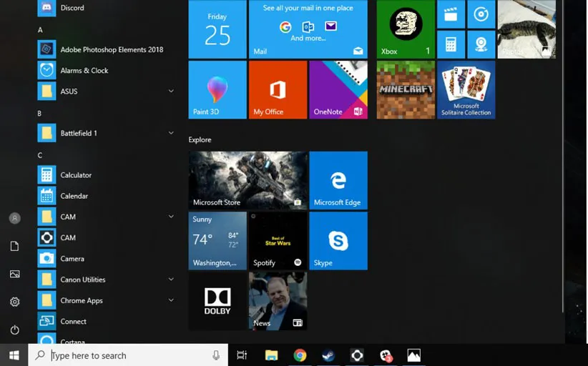
Task: Launch the Minecraft tile
Action: (406, 89)
